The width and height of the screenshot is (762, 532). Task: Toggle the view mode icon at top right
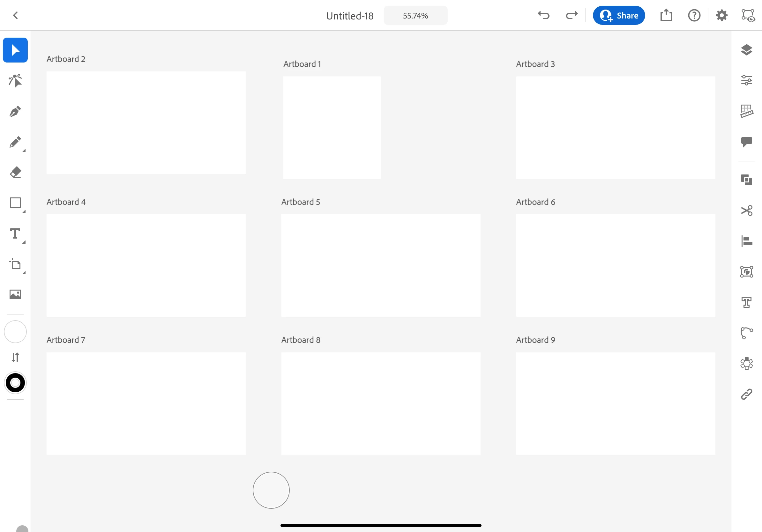[x=748, y=15]
